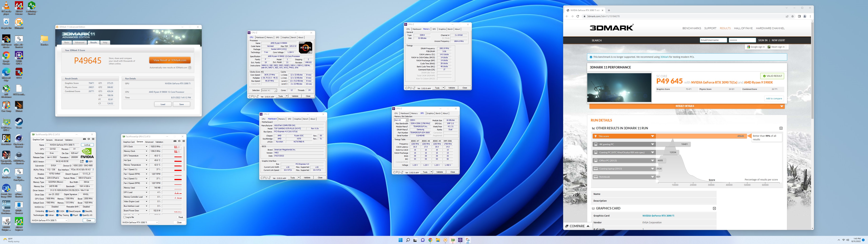
Task: Expand the RESULT DETAILS orange bar
Action: tap(687, 106)
